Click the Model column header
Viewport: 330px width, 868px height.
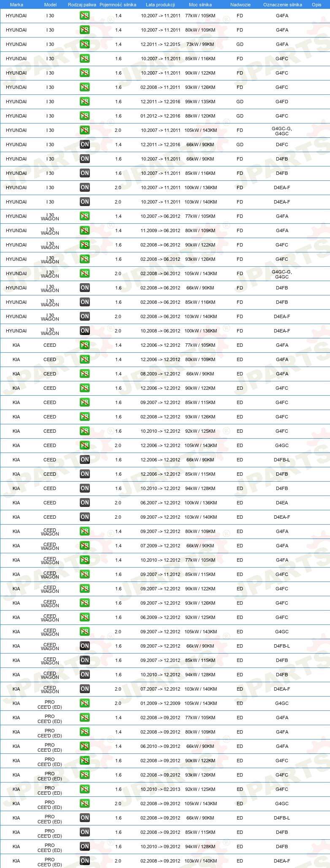coord(50,5)
